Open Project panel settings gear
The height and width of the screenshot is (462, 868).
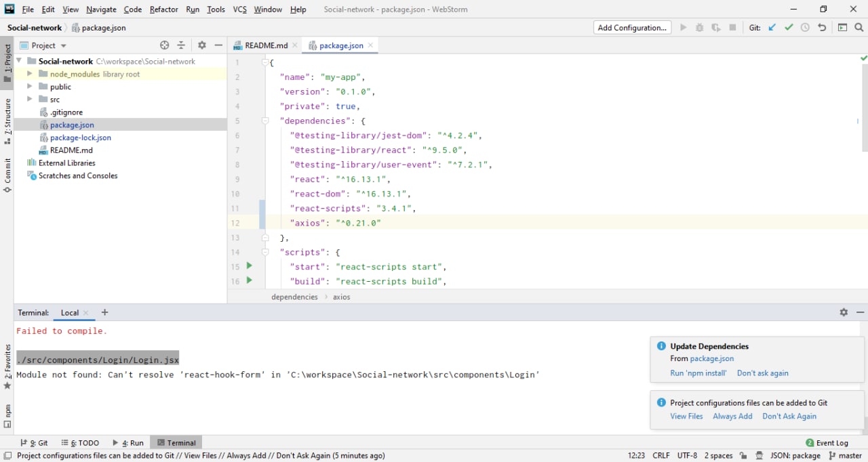click(x=201, y=45)
